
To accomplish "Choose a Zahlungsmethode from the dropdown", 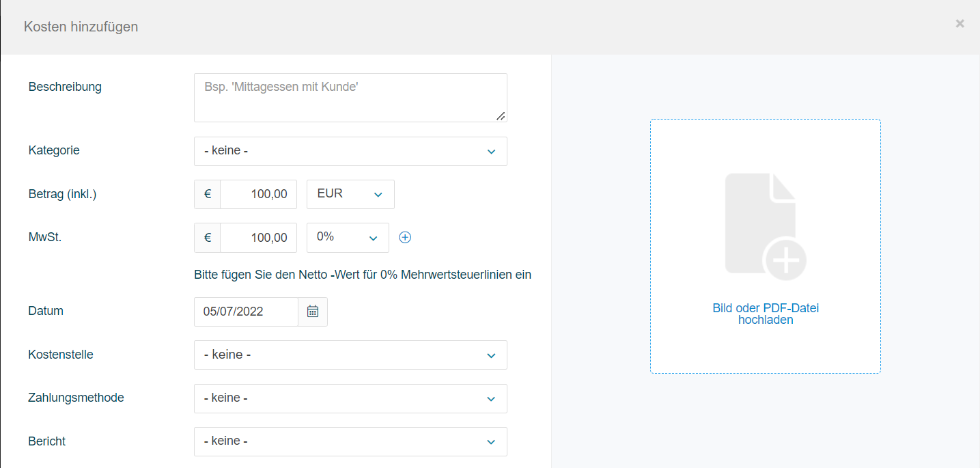I will (350, 398).
